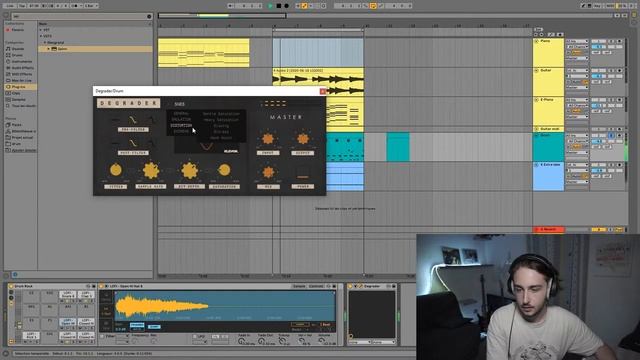Unfold the Piano track
This screenshot has height=360, width=640.
pos(536,41)
